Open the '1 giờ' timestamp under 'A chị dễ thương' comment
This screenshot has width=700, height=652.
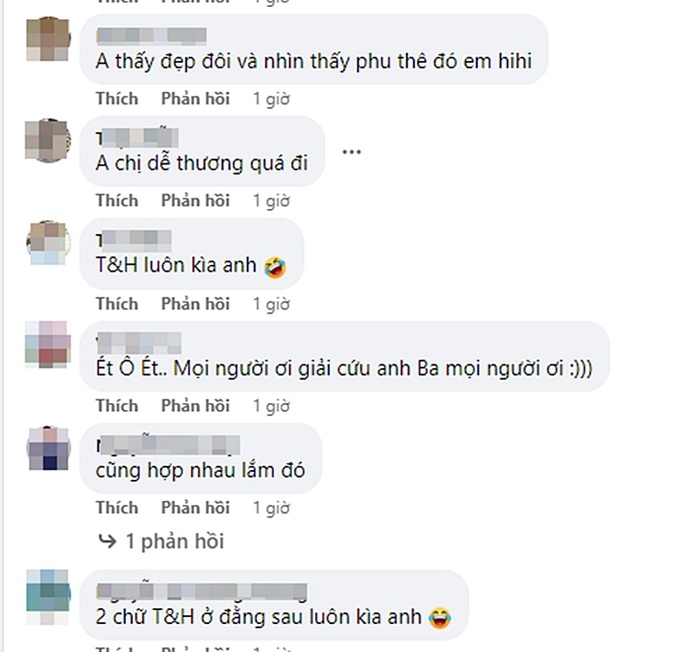[271, 201]
